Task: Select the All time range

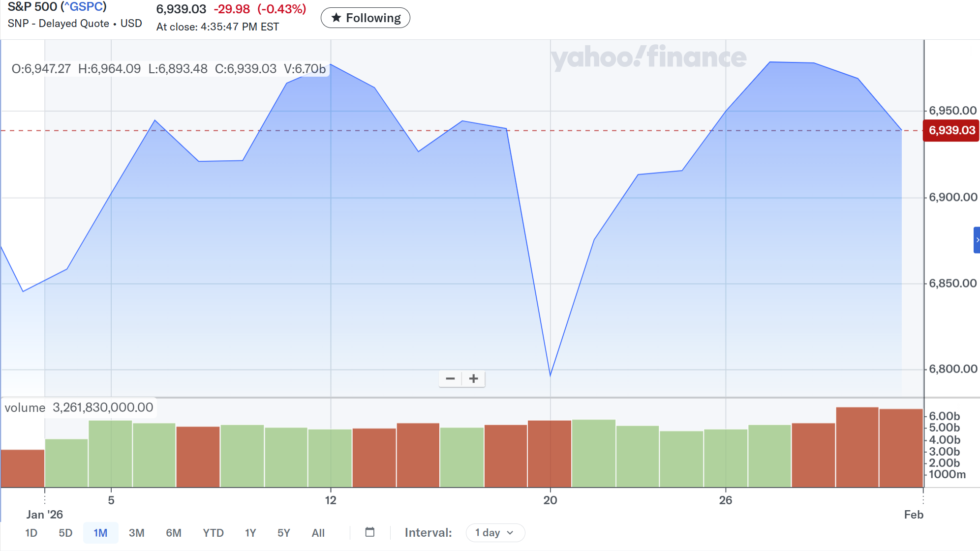Action: tap(318, 533)
